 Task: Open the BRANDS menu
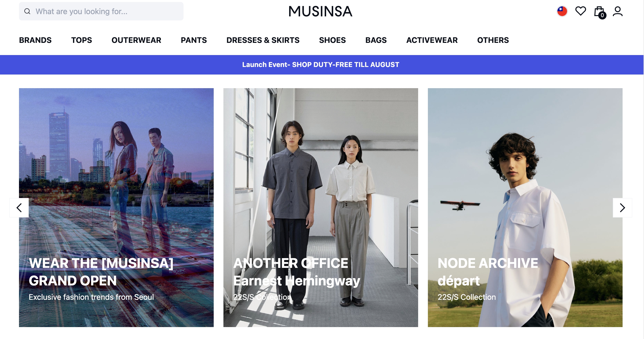(35, 40)
